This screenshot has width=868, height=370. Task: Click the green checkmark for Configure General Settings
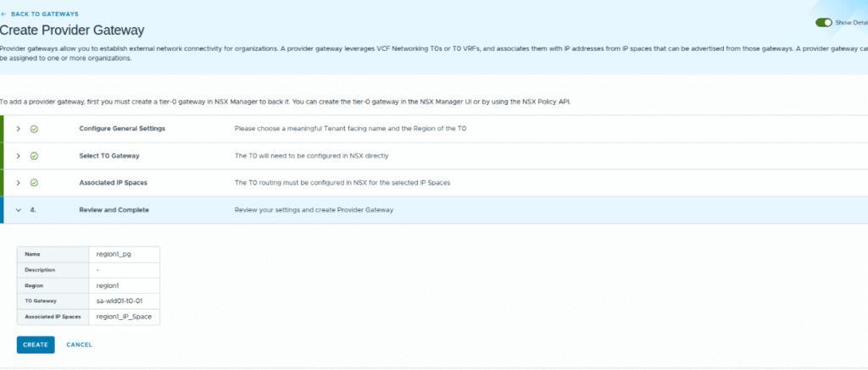34,129
